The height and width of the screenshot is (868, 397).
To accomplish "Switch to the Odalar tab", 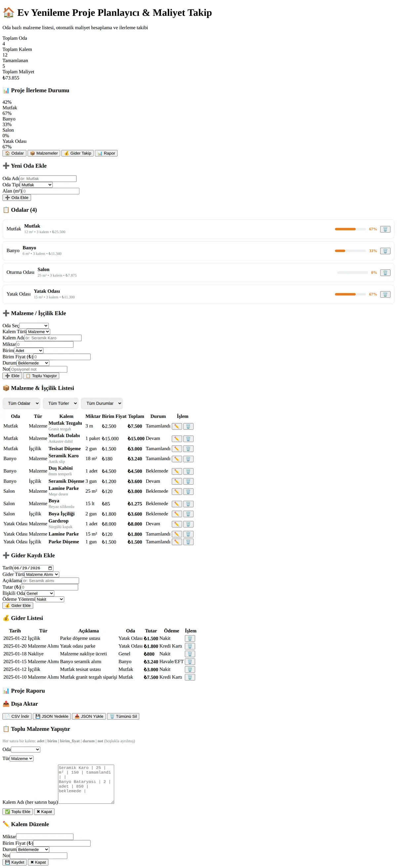I will (x=15, y=153).
